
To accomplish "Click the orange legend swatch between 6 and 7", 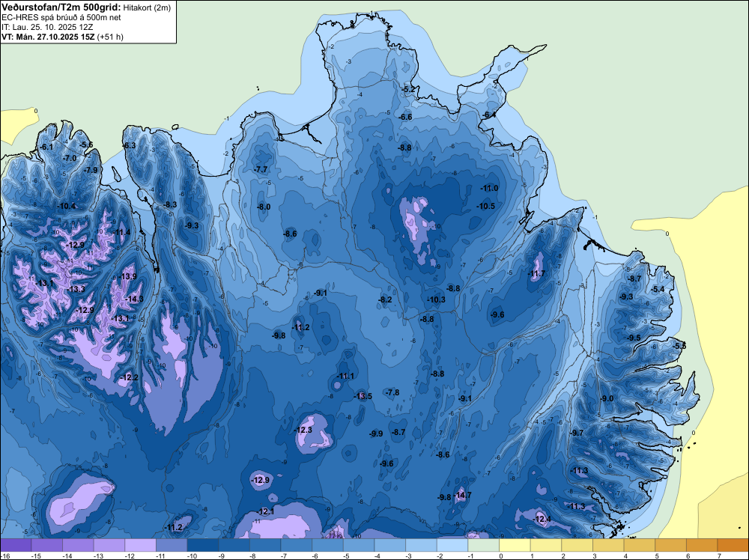I will pyautogui.click(x=703, y=545).
